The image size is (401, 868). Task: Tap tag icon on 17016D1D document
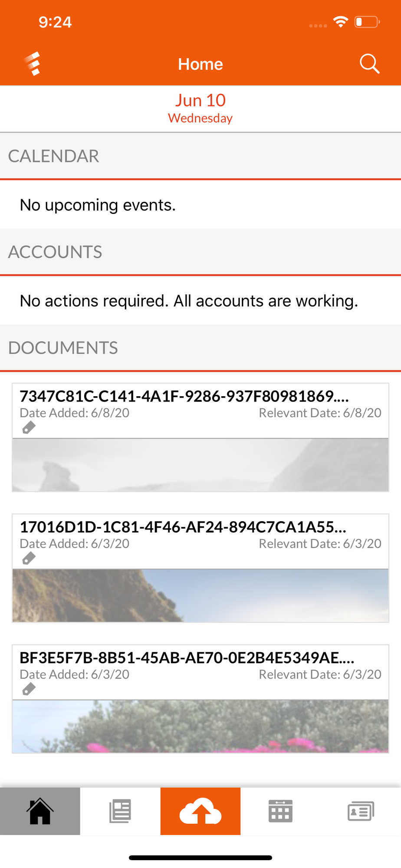(29, 558)
